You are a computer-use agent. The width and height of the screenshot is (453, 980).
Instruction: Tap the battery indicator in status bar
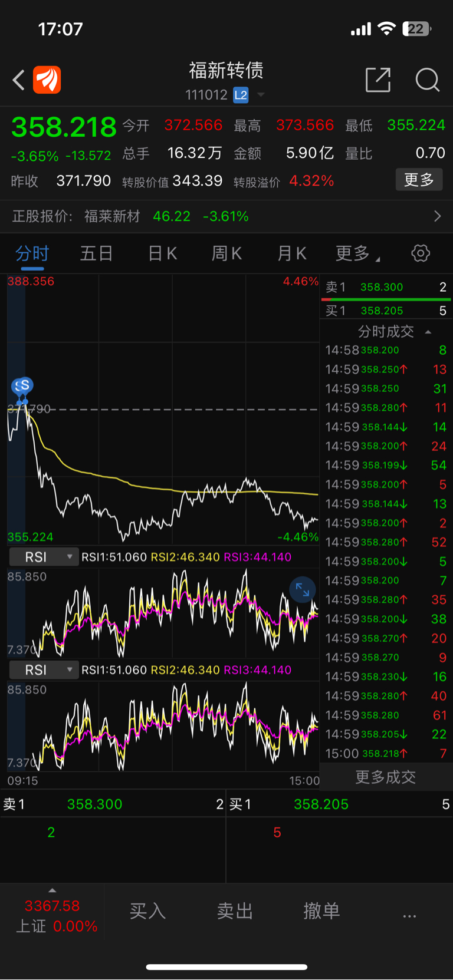[416, 29]
